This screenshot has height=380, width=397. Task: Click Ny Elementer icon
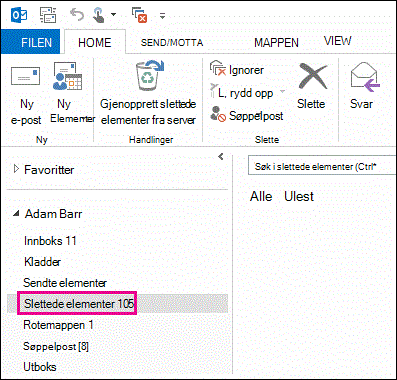pos(67,76)
